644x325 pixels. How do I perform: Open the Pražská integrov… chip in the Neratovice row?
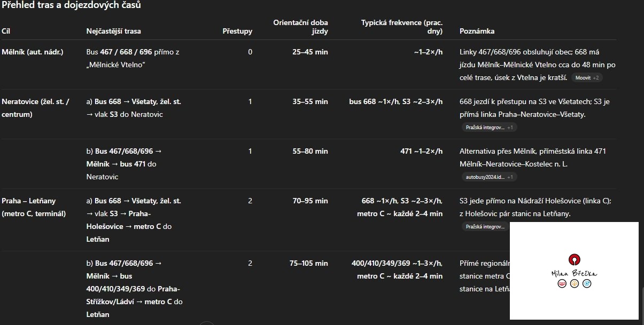[488, 128]
